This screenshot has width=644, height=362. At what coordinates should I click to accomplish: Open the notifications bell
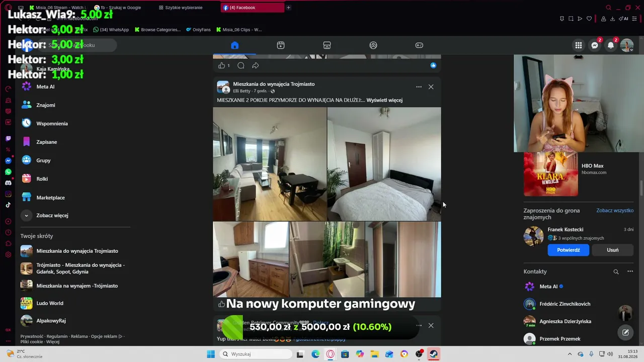tap(611, 45)
